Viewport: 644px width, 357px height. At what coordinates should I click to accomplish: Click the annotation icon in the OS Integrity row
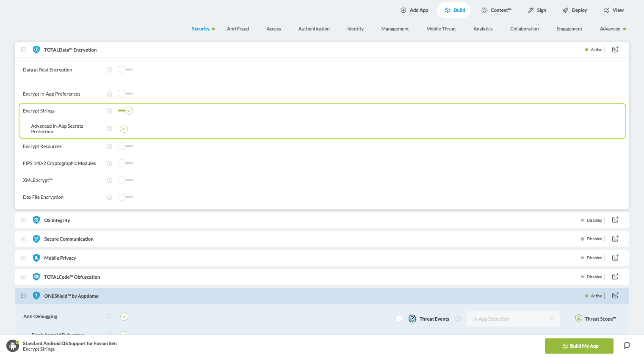coord(615,220)
